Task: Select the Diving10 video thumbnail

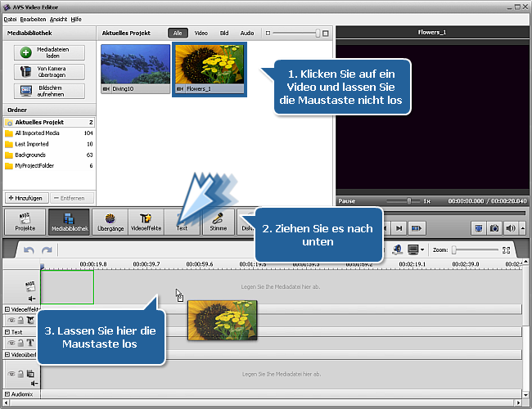Action: pyautogui.click(x=135, y=69)
